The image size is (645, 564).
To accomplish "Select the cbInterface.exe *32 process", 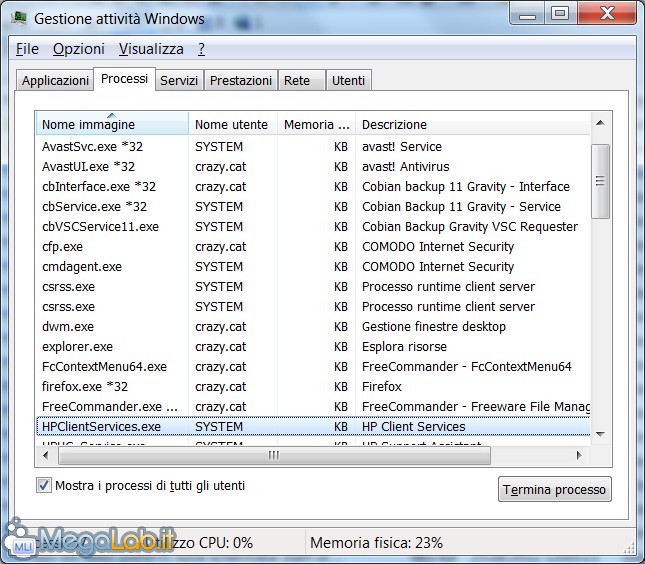I will tap(313, 186).
